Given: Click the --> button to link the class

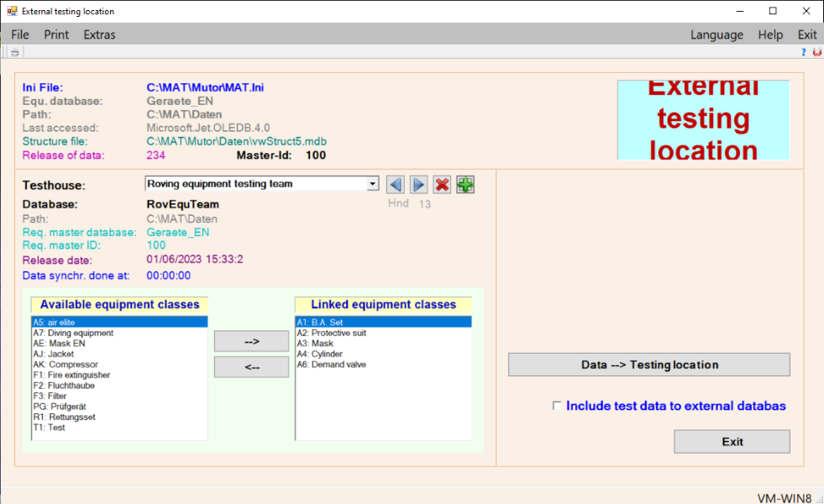Looking at the screenshot, I should pos(251,341).
